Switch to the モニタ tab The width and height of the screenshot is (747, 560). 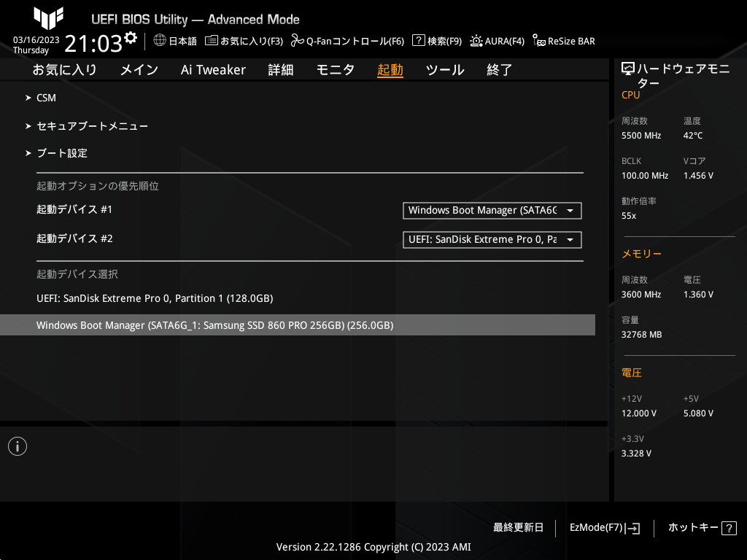coord(336,70)
